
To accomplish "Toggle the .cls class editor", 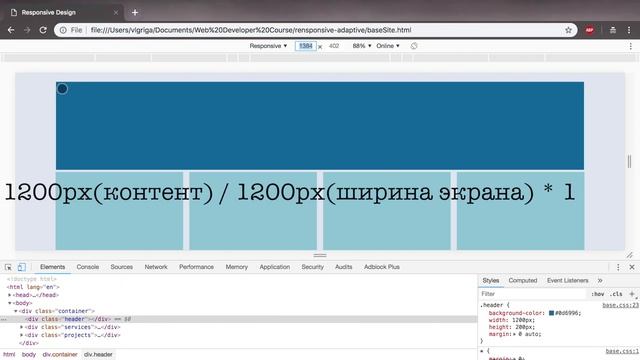I will [616, 294].
